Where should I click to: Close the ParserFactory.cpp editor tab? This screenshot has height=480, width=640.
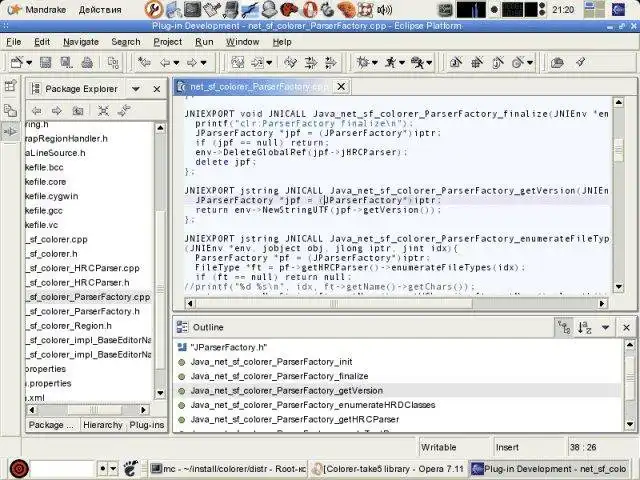pos(341,87)
